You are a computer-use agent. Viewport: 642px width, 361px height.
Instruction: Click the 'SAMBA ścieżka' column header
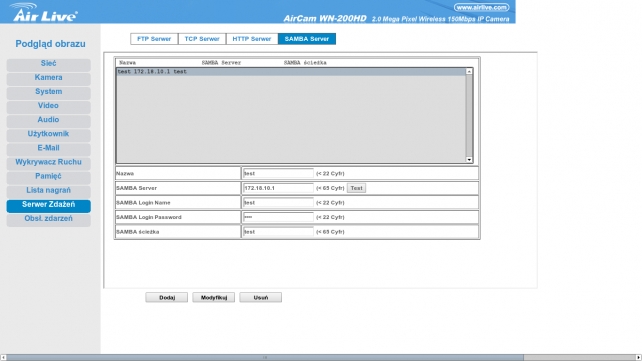[x=305, y=63]
